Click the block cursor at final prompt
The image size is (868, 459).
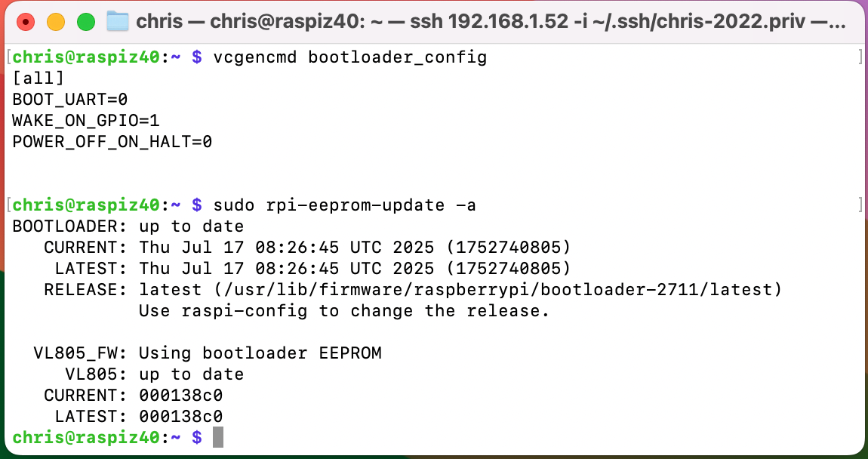click(x=218, y=437)
